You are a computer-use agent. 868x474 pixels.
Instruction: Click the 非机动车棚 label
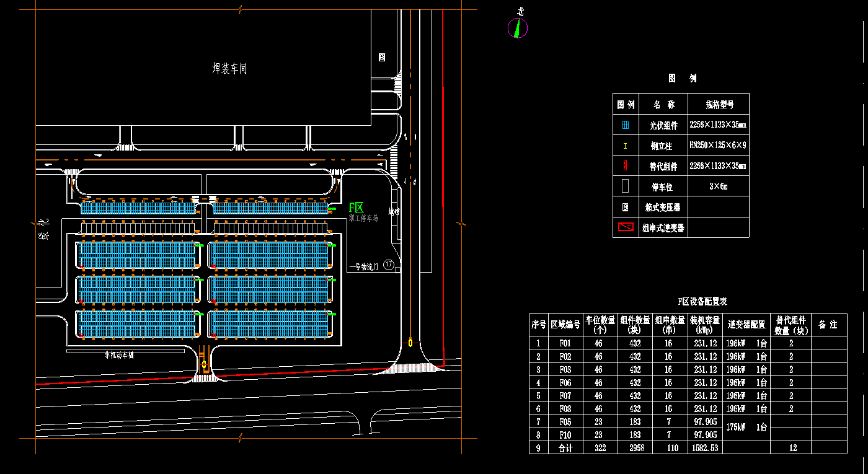coord(120,356)
